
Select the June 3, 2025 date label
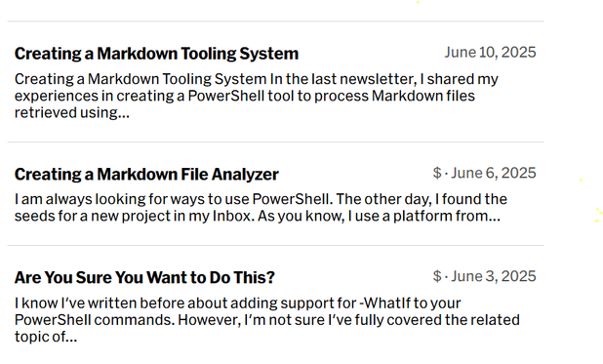(494, 276)
